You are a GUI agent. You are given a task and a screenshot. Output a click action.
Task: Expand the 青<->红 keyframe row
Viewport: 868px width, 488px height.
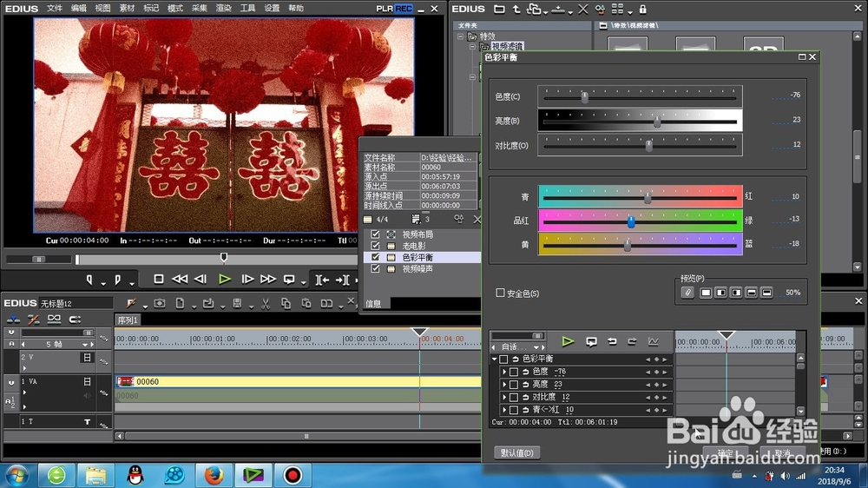tap(503, 410)
